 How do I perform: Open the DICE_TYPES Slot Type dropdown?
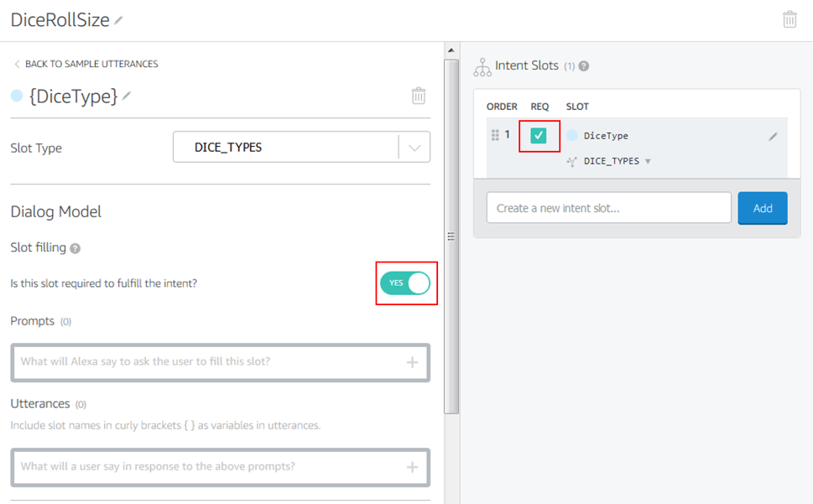point(414,148)
